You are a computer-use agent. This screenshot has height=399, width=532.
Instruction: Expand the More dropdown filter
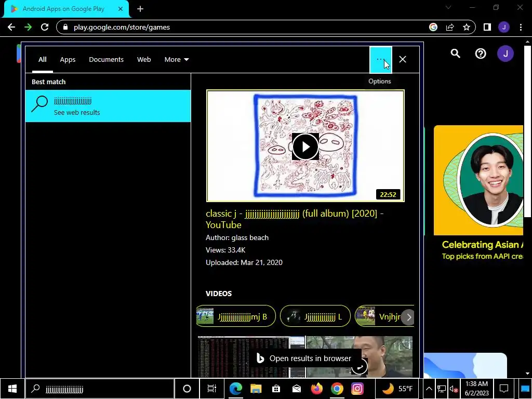pyautogui.click(x=177, y=59)
